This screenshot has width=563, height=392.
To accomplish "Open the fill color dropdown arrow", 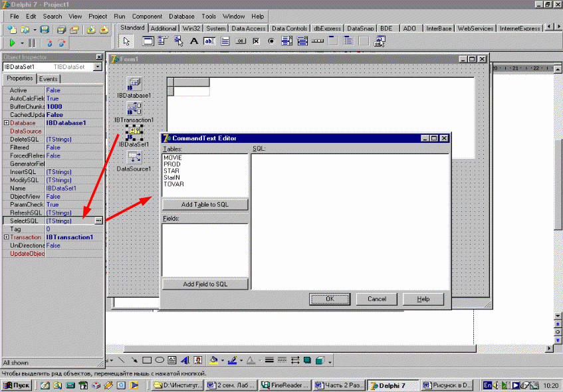I will click(x=223, y=360).
